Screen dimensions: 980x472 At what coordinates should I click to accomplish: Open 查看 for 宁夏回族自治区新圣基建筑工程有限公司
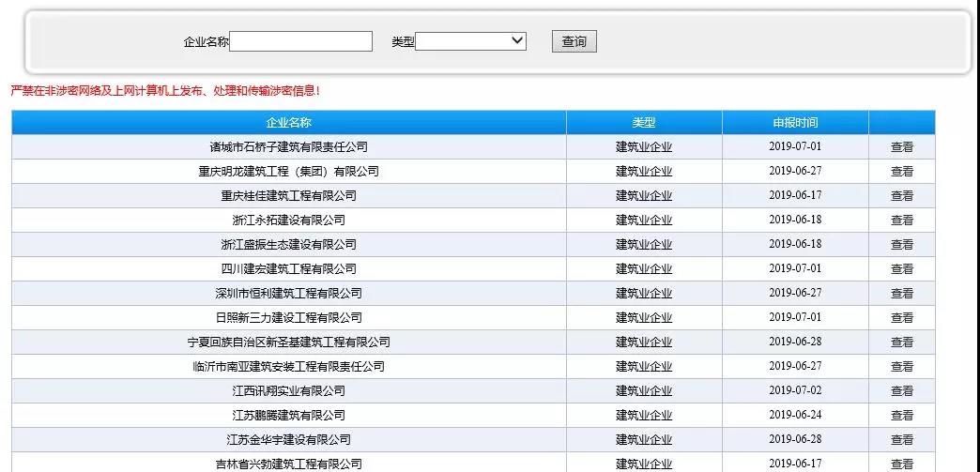[901, 343]
